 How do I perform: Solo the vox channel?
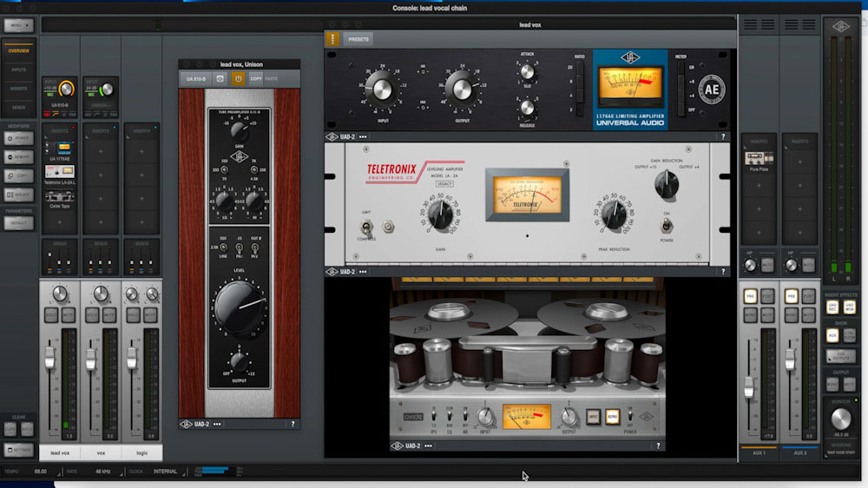(91, 314)
